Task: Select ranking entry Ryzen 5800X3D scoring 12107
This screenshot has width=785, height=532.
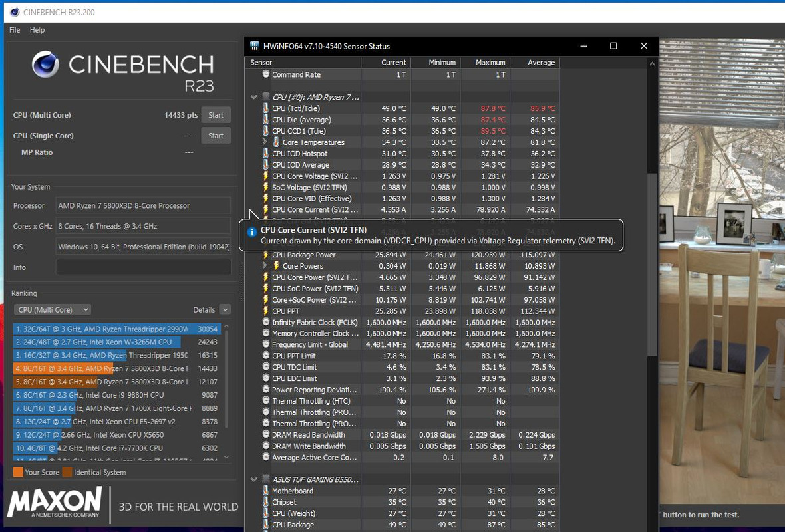Action: 116,382
